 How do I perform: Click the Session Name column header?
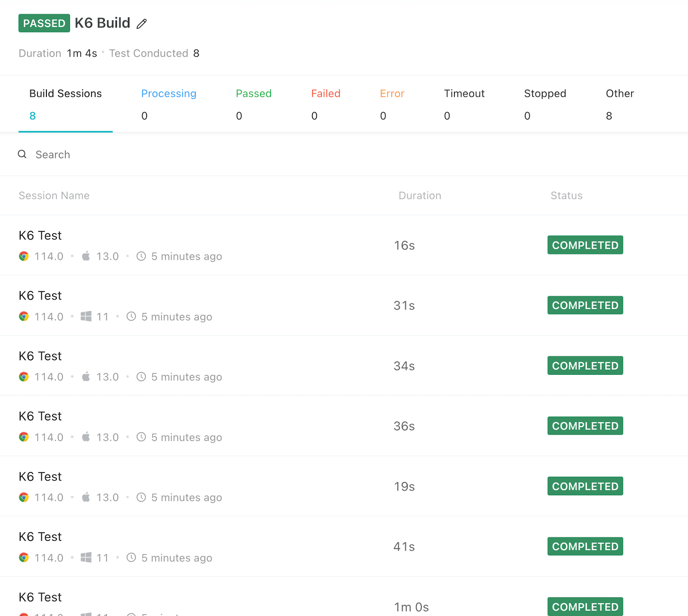tap(54, 195)
